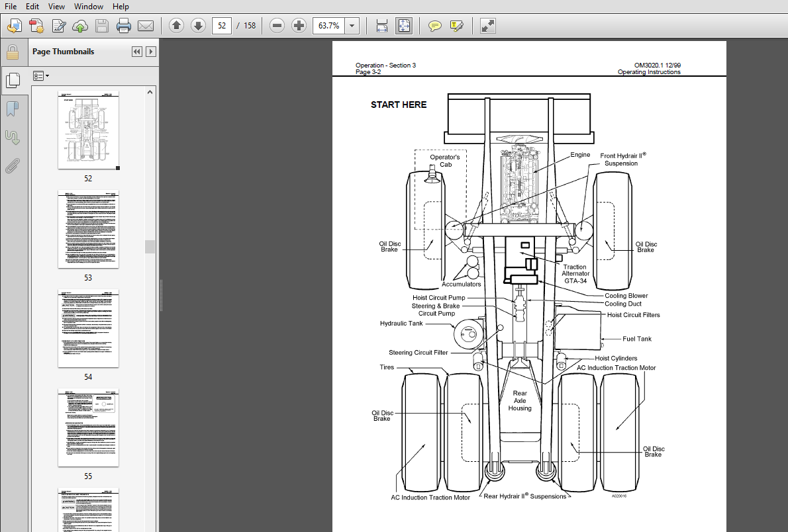Open the View menu

56,7
